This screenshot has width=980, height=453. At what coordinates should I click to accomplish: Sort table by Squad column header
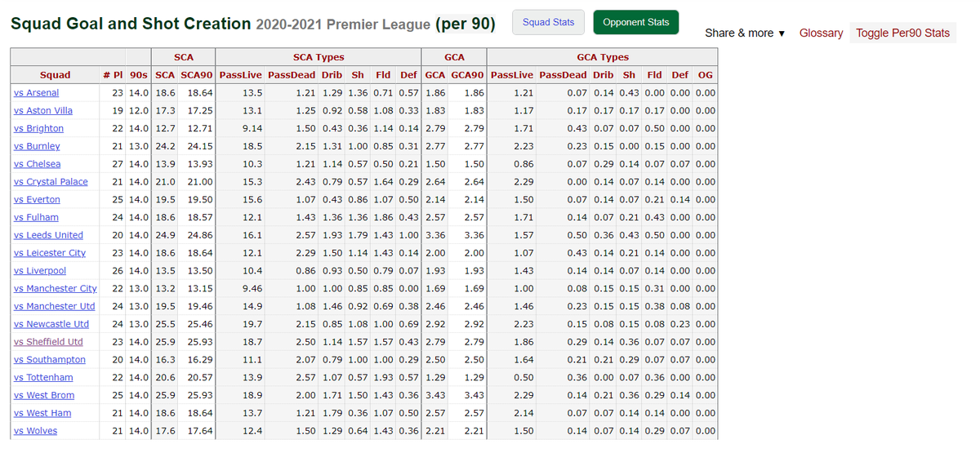coord(55,75)
